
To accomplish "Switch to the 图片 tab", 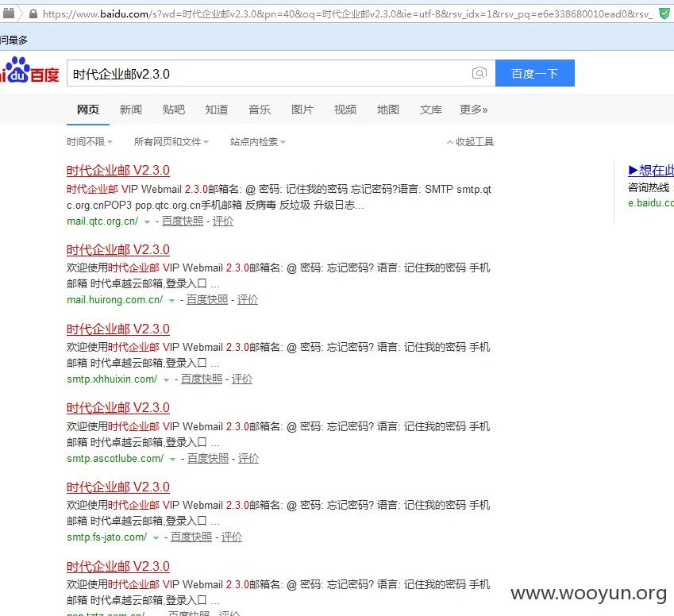I will (x=302, y=110).
